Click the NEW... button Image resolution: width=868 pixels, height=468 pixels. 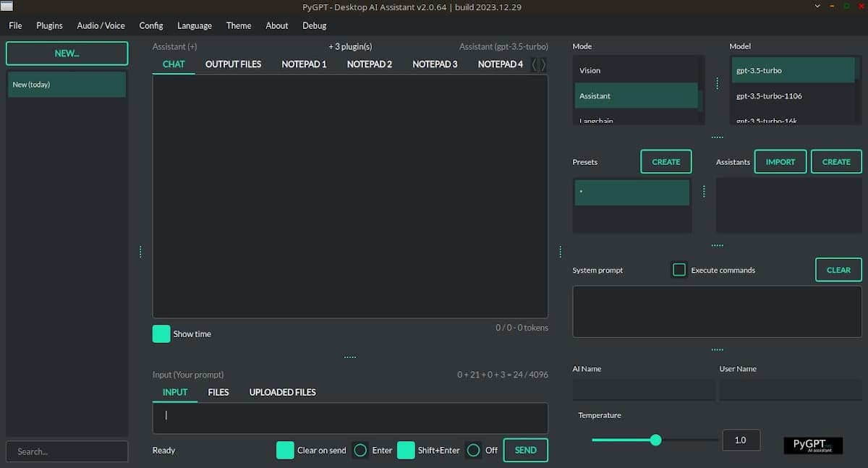click(x=67, y=53)
